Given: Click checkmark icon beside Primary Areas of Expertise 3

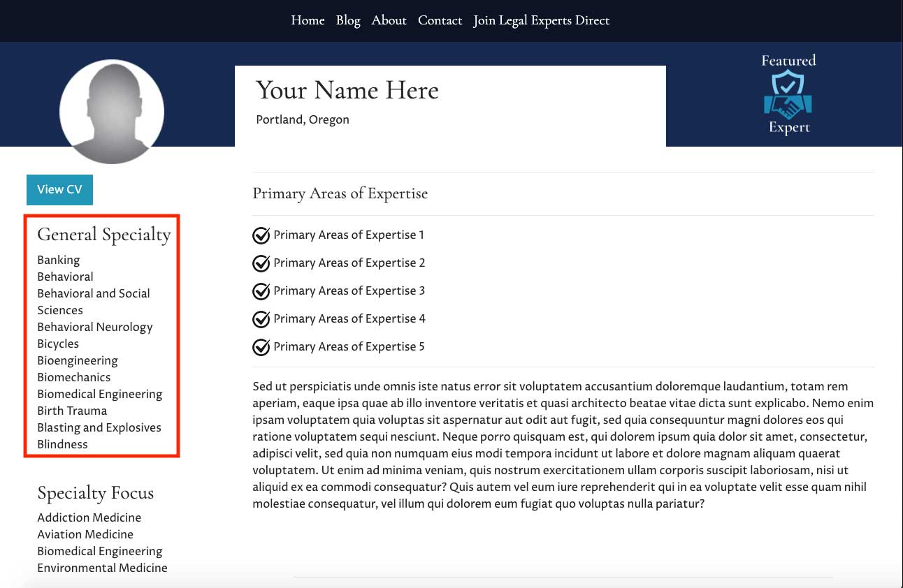Looking at the screenshot, I should tap(261, 291).
